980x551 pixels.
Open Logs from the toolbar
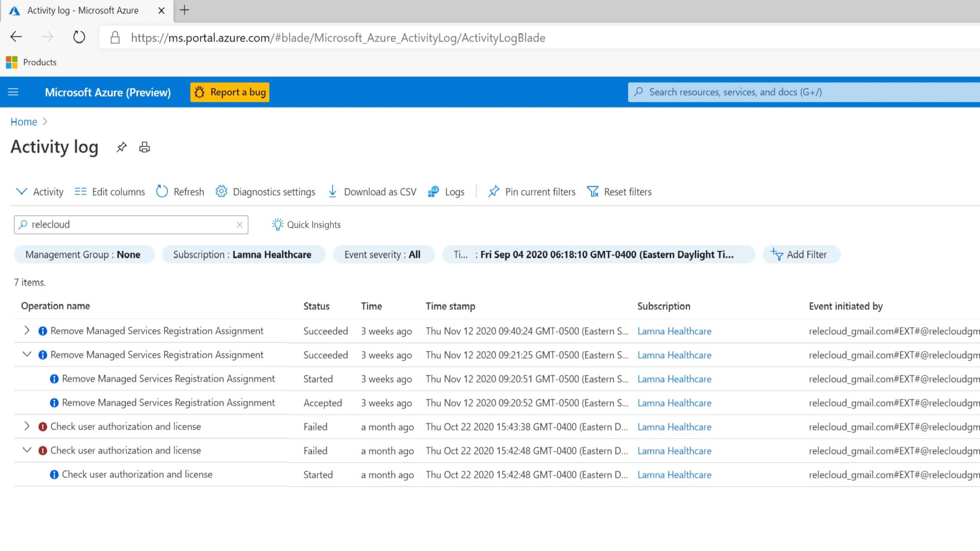pos(446,192)
